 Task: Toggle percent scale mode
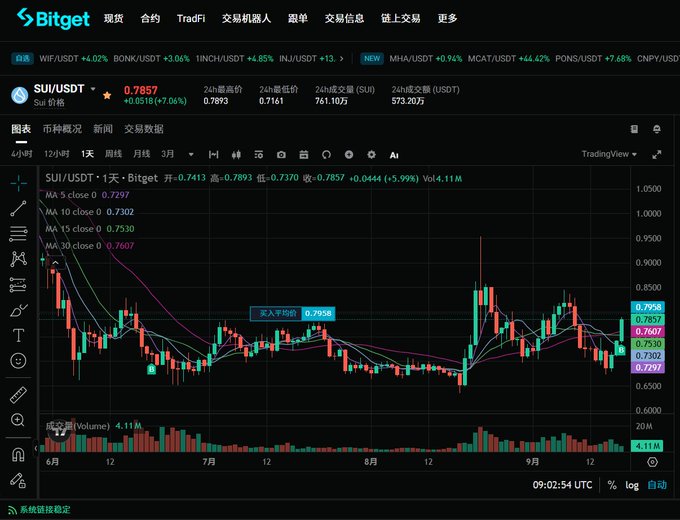[612, 485]
